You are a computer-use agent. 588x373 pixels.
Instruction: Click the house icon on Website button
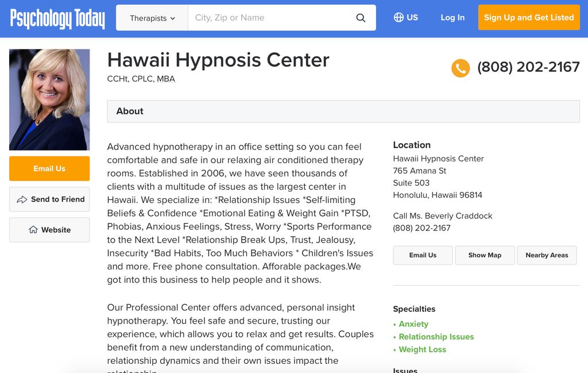pos(33,229)
